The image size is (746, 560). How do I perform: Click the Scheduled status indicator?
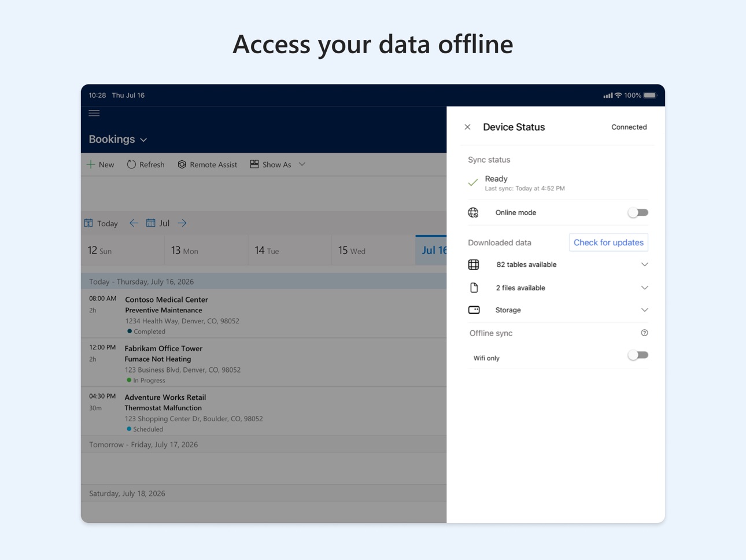pyautogui.click(x=145, y=429)
